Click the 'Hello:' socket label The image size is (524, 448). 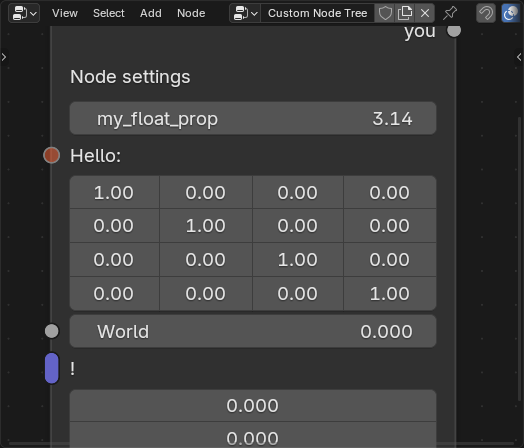click(96, 156)
